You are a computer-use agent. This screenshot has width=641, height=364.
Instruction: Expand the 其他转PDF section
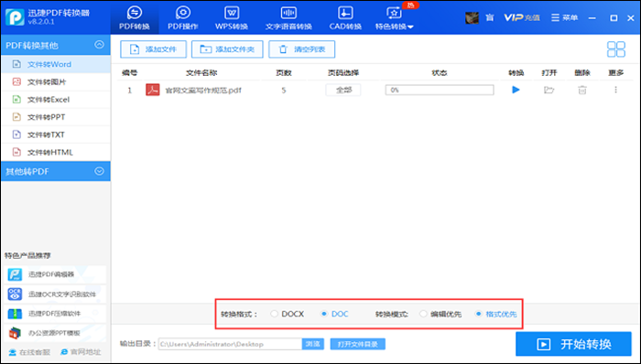coord(99,171)
